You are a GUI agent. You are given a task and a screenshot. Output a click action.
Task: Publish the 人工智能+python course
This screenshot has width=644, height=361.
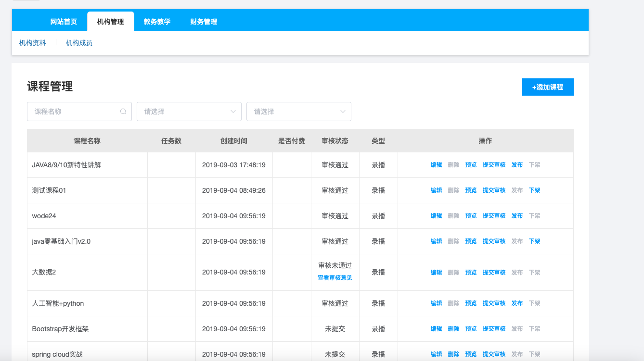pos(517,303)
